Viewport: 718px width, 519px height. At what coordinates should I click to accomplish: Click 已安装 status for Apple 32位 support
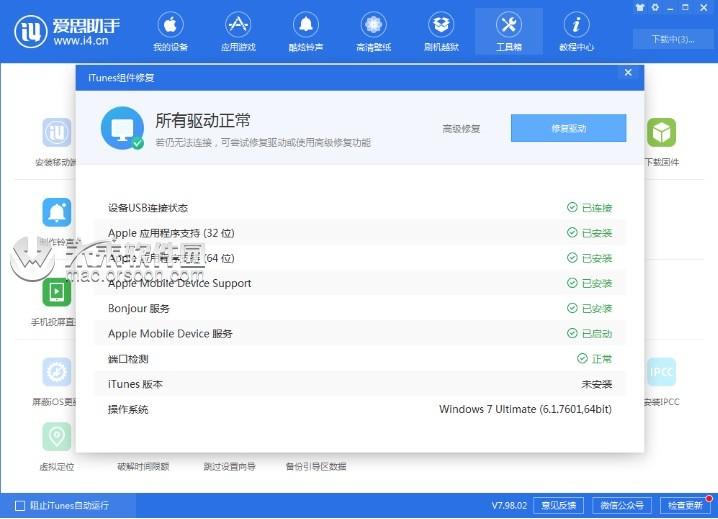(x=589, y=233)
